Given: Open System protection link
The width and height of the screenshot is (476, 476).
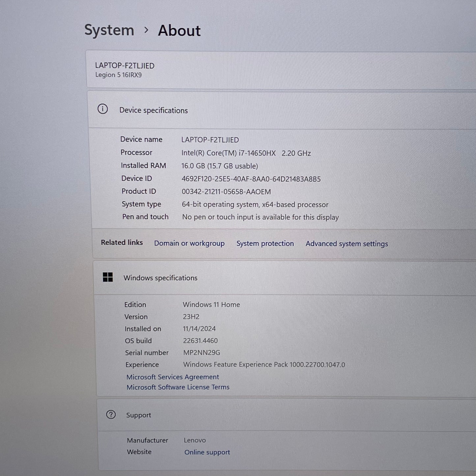Looking at the screenshot, I should coord(265,243).
